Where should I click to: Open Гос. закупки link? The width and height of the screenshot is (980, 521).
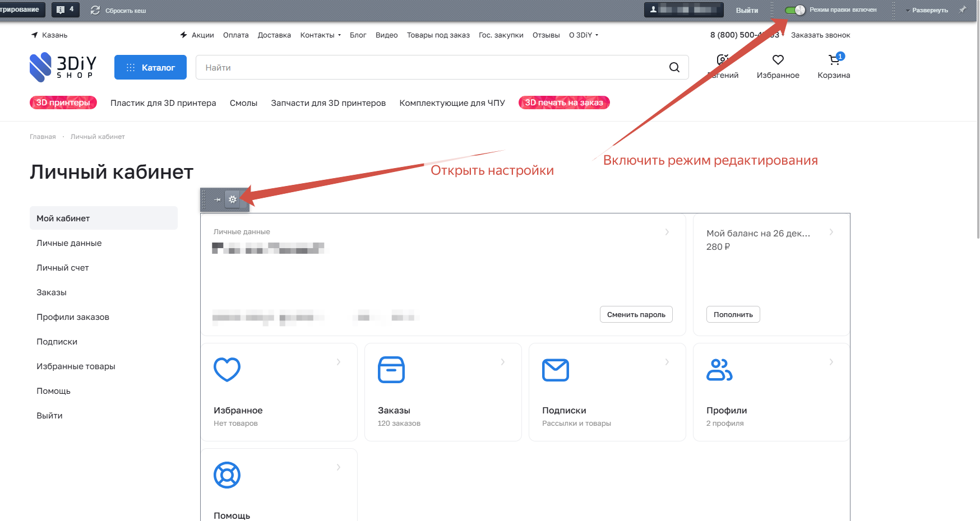501,35
